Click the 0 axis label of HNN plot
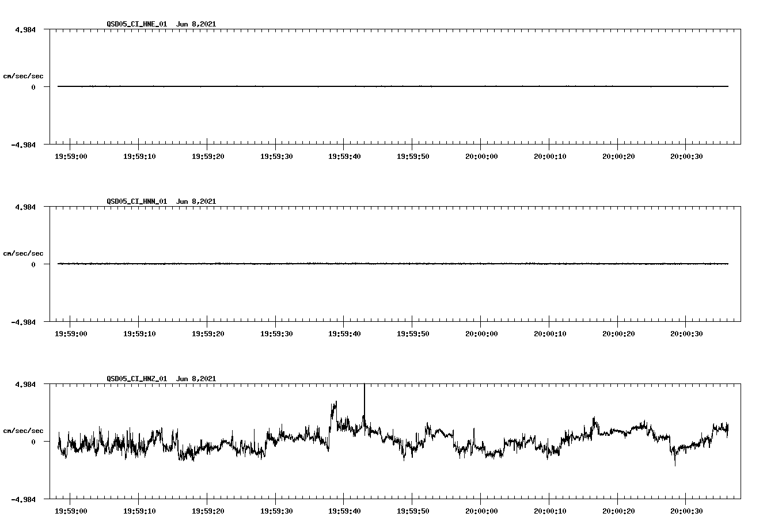This screenshot has height=532, width=782. [x=33, y=265]
